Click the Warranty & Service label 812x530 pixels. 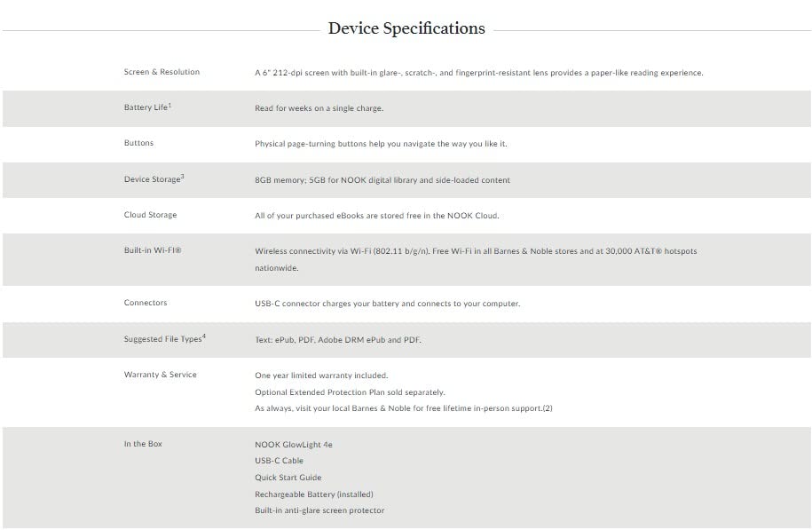pyautogui.click(x=161, y=375)
